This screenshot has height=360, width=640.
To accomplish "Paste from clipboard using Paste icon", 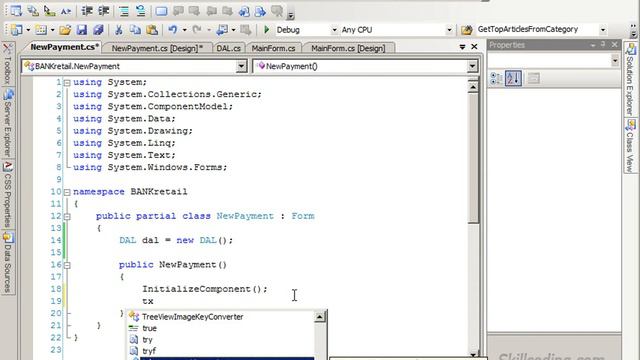I will coord(152,30).
